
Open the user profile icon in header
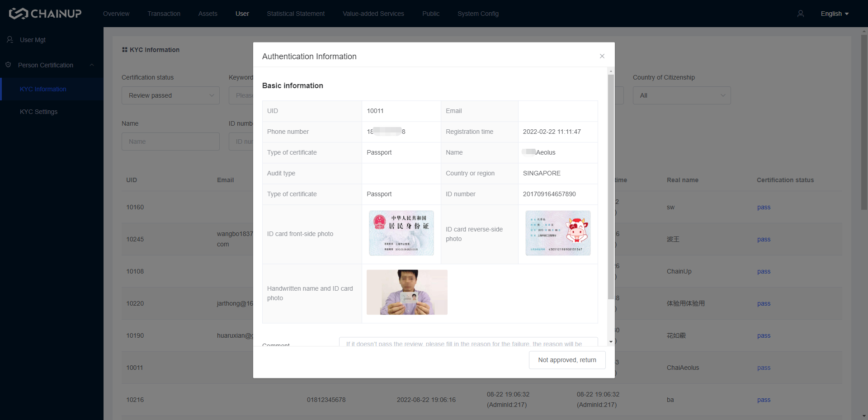coord(800,14)
